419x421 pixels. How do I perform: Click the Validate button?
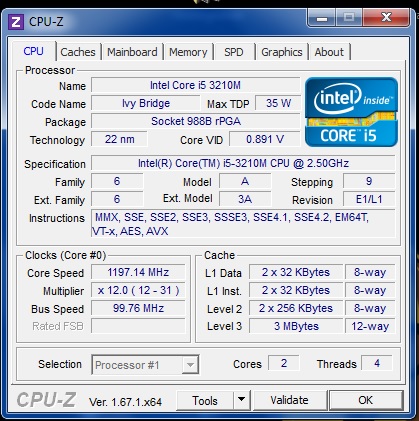tap(289, 400)
